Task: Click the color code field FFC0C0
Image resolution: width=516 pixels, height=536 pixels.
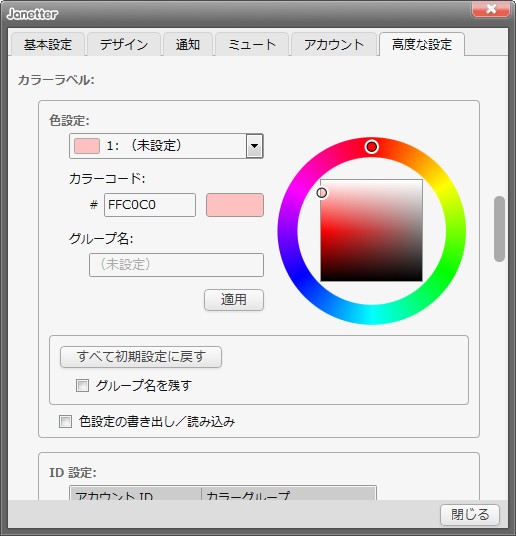Action: [x=150, y=205]
